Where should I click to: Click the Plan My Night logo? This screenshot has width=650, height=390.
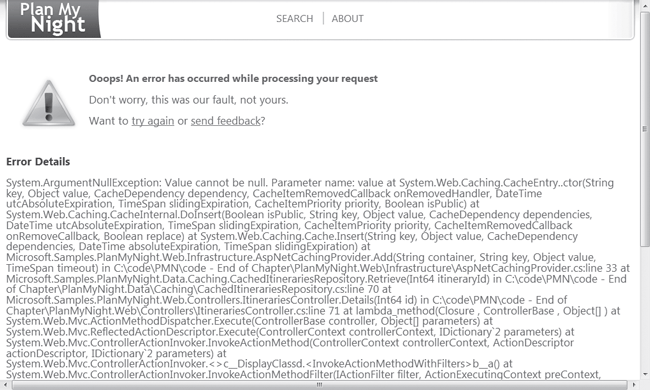coord(54,19)
